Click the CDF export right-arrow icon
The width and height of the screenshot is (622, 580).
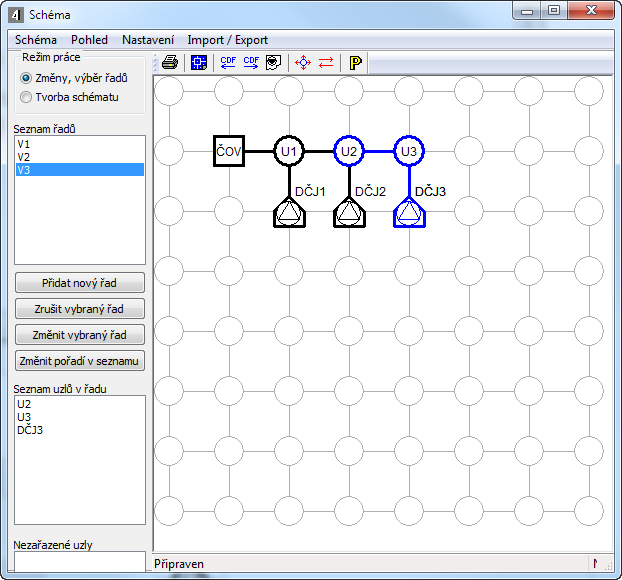[251, 63]
